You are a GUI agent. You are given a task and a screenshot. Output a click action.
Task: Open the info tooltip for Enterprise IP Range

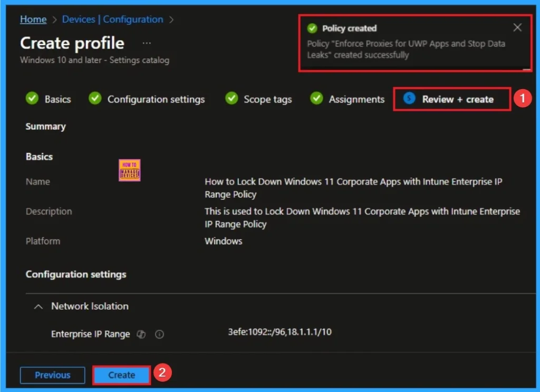click(x=160, y=334)
